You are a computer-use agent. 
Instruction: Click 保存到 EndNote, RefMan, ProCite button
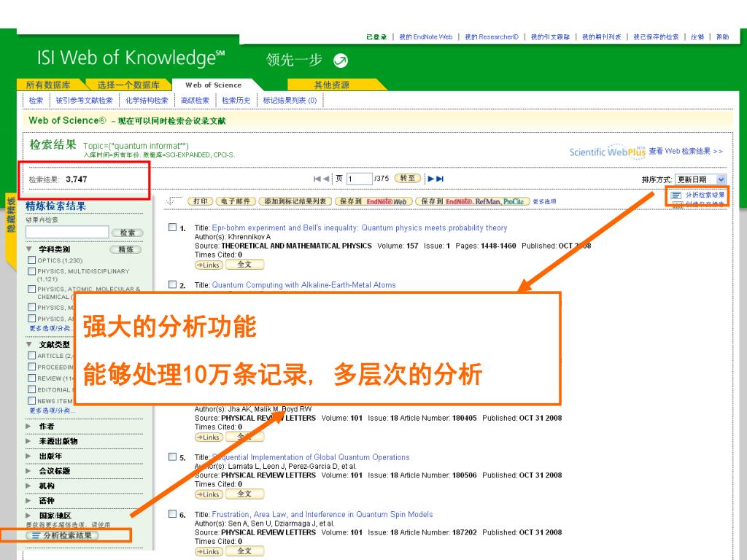[x=473, y=201]
